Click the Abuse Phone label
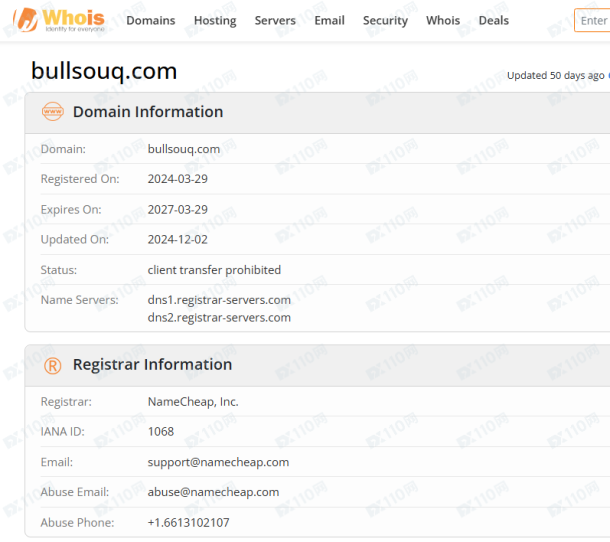Image resolution: width=610 pixels, height=542 pixels. [x=77, y=523]
